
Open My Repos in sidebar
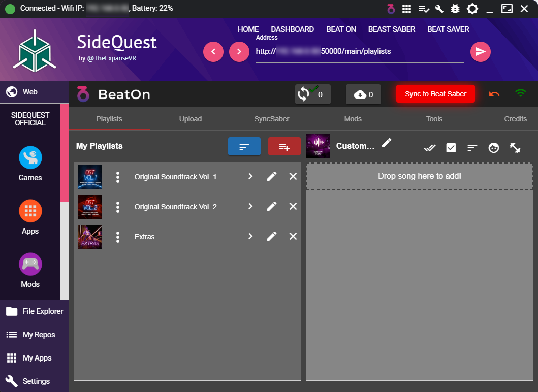35,335
